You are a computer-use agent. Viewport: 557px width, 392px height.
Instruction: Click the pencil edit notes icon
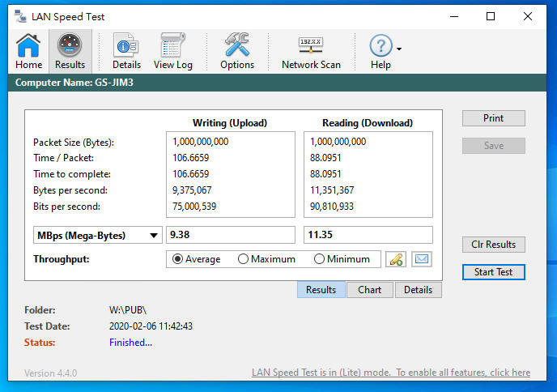click(x=396, y=259)
